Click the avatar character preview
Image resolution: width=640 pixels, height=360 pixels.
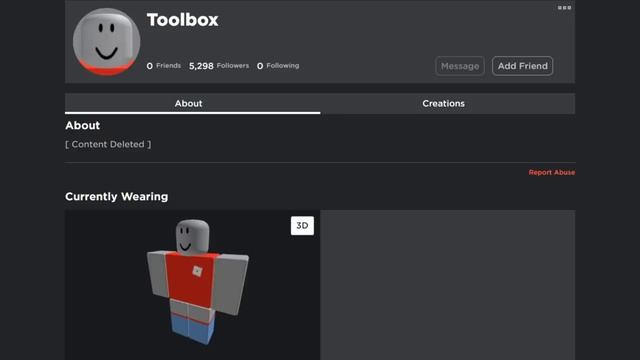(198, 282)
